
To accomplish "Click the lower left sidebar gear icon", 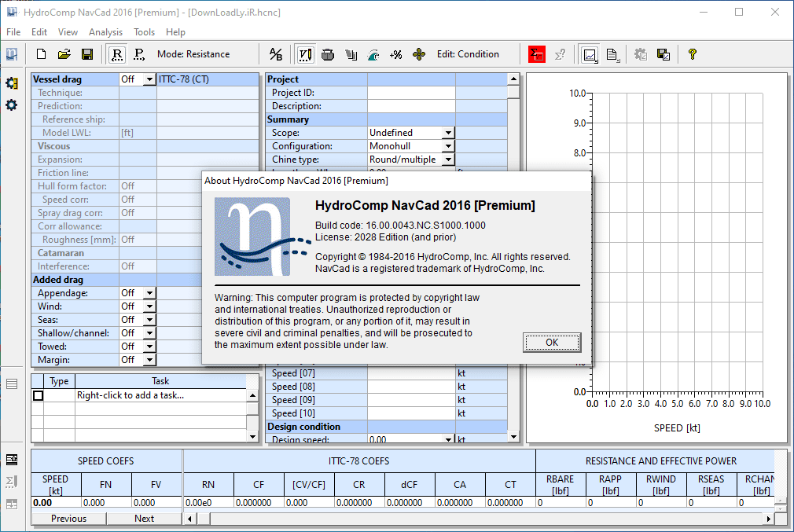I will point(12,105).
